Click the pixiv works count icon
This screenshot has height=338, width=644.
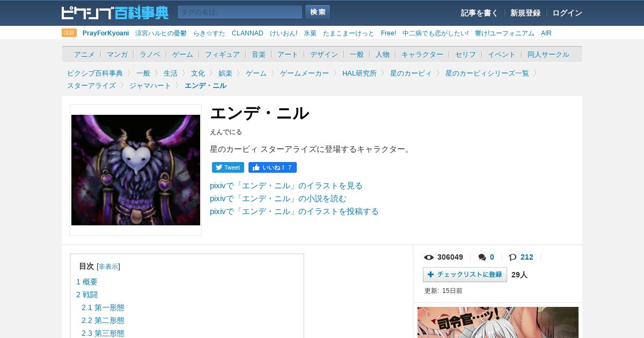point(513,258)
